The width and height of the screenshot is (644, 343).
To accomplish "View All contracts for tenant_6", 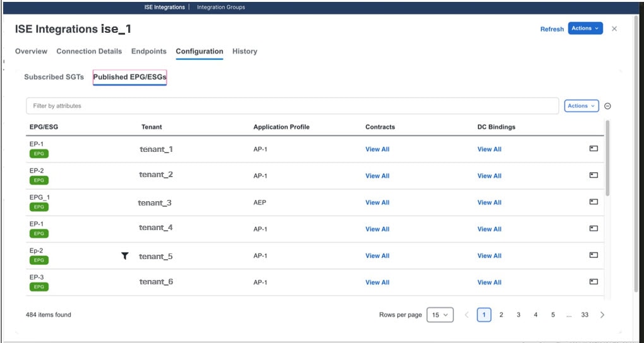I will point(378,282).
